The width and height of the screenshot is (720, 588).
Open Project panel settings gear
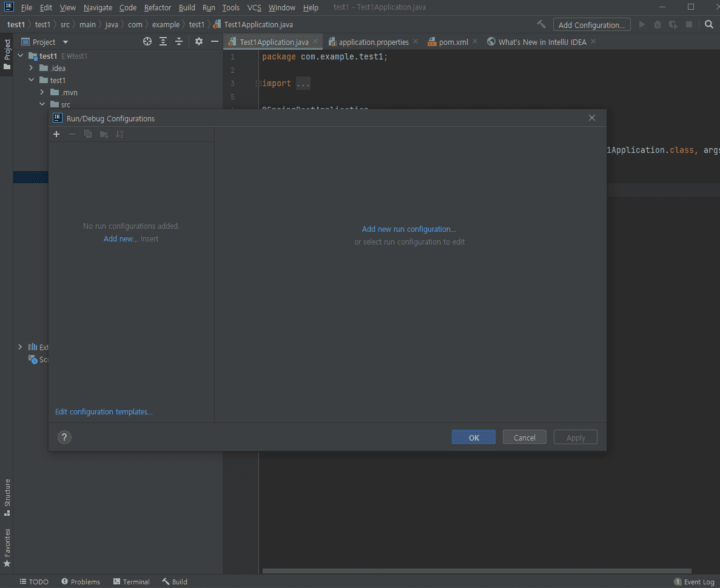coord(198,42)
